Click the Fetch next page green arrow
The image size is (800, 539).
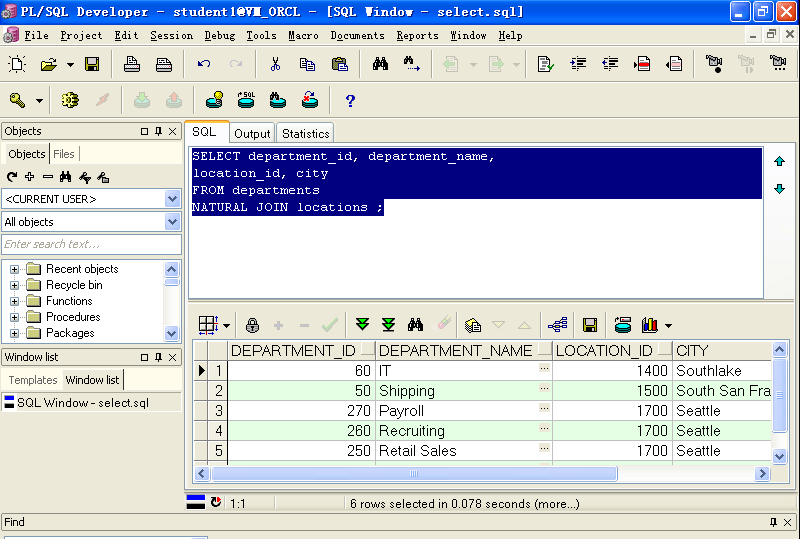coord(363,325)
